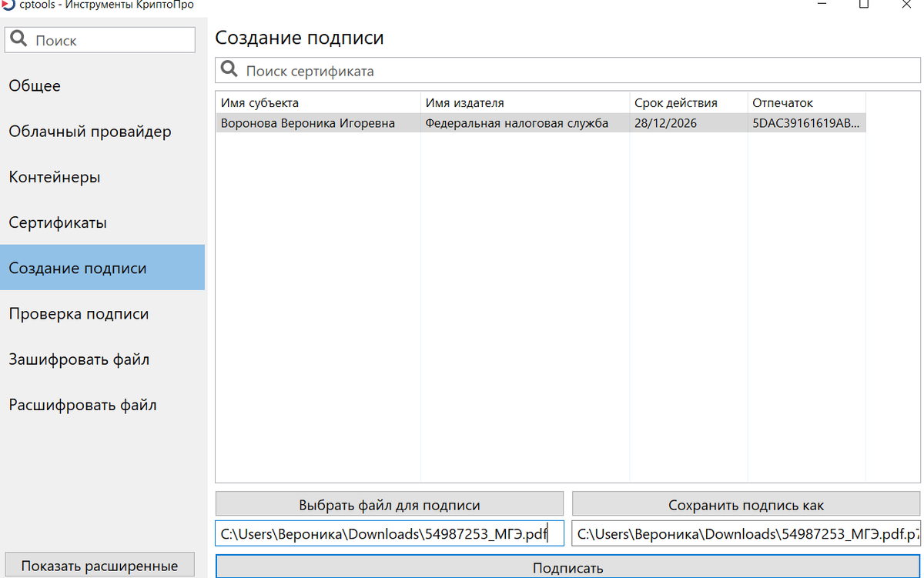Open the Контейнеры section
The width and height of the screenshot is (924, 578).
[102, 177]
